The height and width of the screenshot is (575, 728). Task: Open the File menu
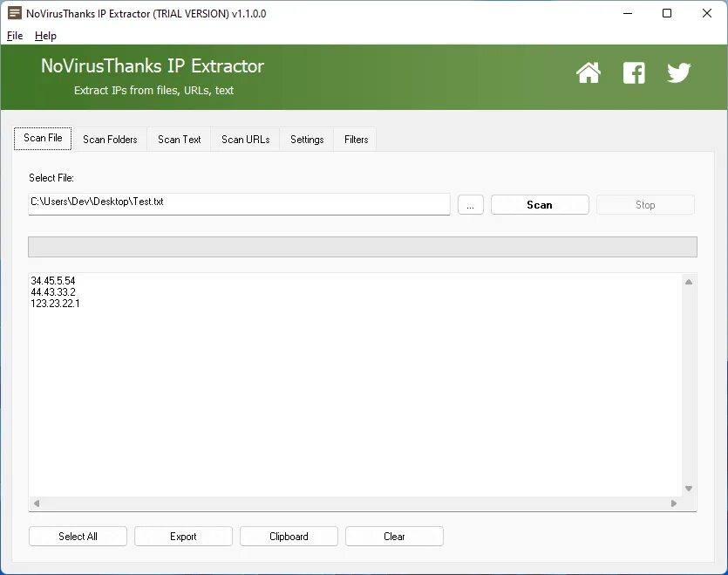coord(15,36)
